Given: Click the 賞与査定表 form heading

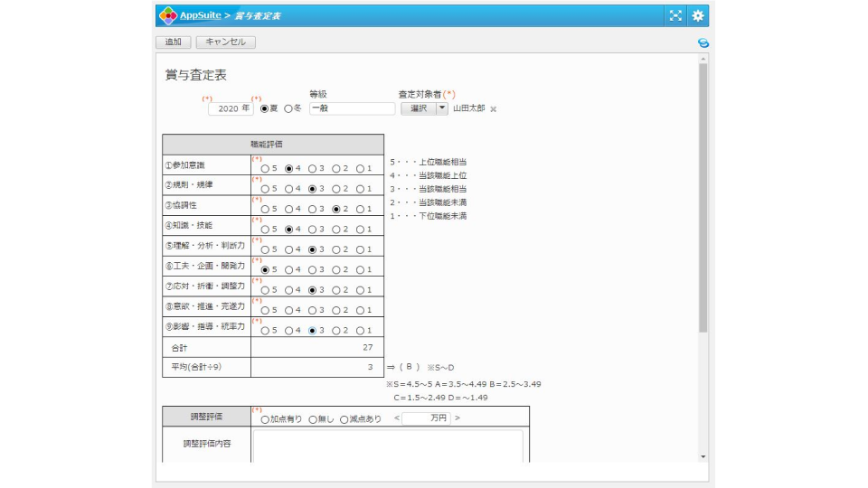Looking at the screenshot, I should [196, 75].
